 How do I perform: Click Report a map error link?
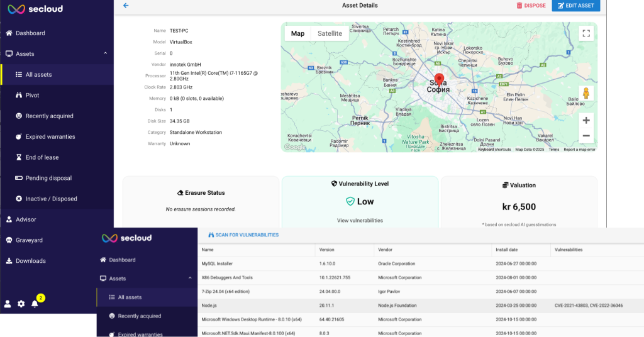click(x=579, y=150)
